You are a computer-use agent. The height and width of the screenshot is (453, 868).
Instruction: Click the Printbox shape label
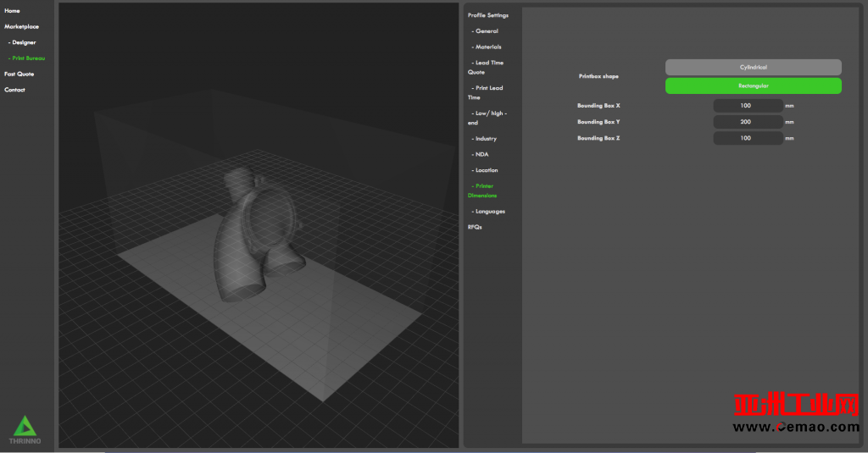coord(598,76)
